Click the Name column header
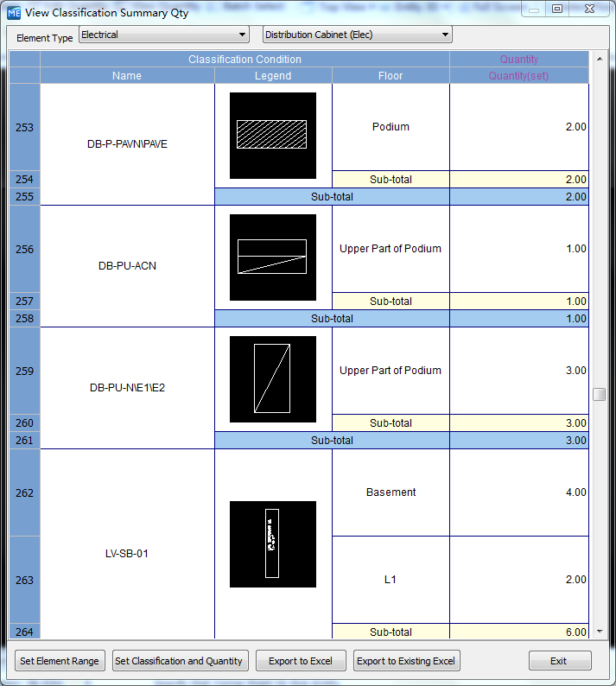 (x=127, y=76)
